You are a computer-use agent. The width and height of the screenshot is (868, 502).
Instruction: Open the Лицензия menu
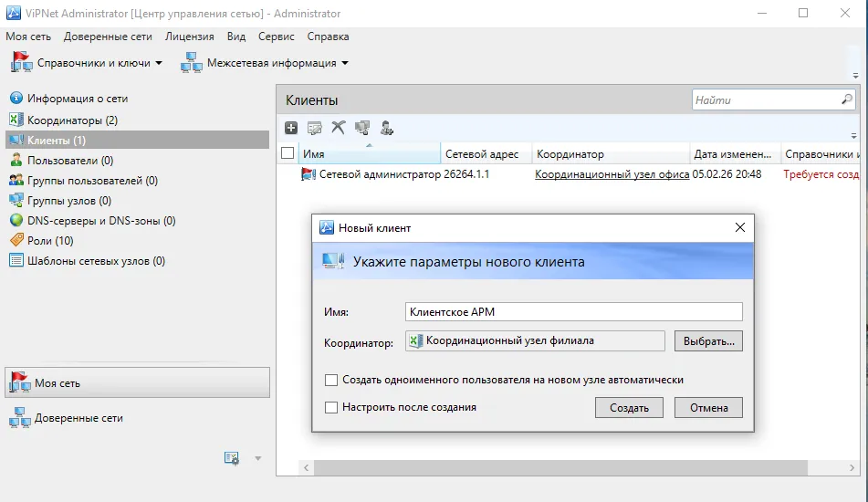189,37
